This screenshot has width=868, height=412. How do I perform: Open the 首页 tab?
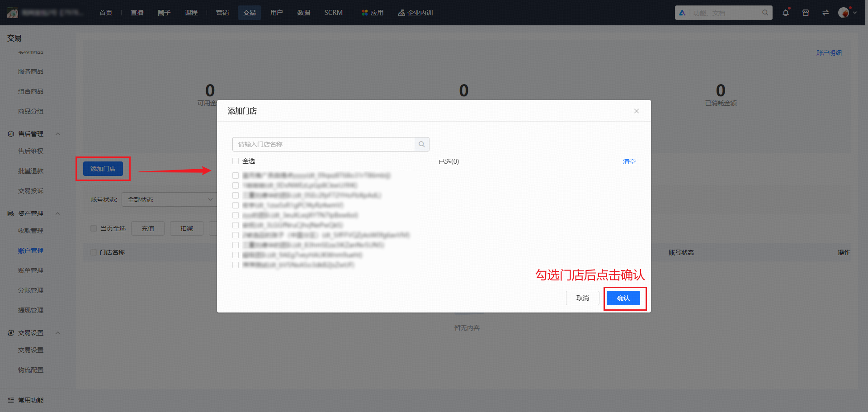click(106, 13)
